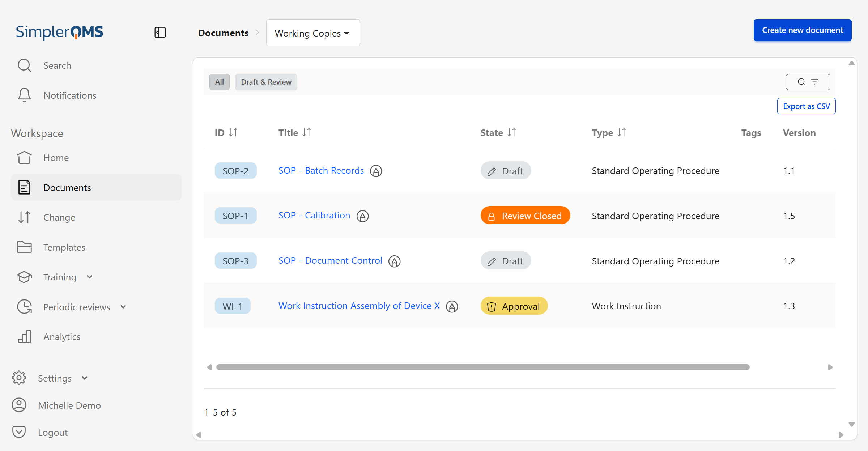This screenshot has height=451, width=868.
Task: Expand the Periodic reviews submenu
Action: 123,307
